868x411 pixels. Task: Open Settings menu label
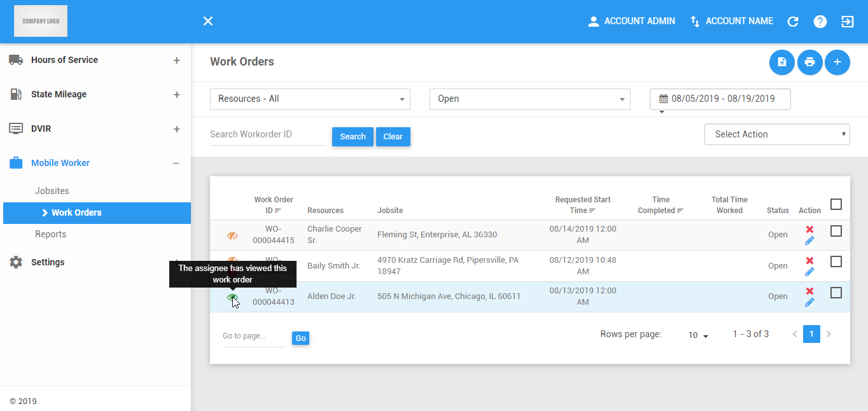[48, 262]
